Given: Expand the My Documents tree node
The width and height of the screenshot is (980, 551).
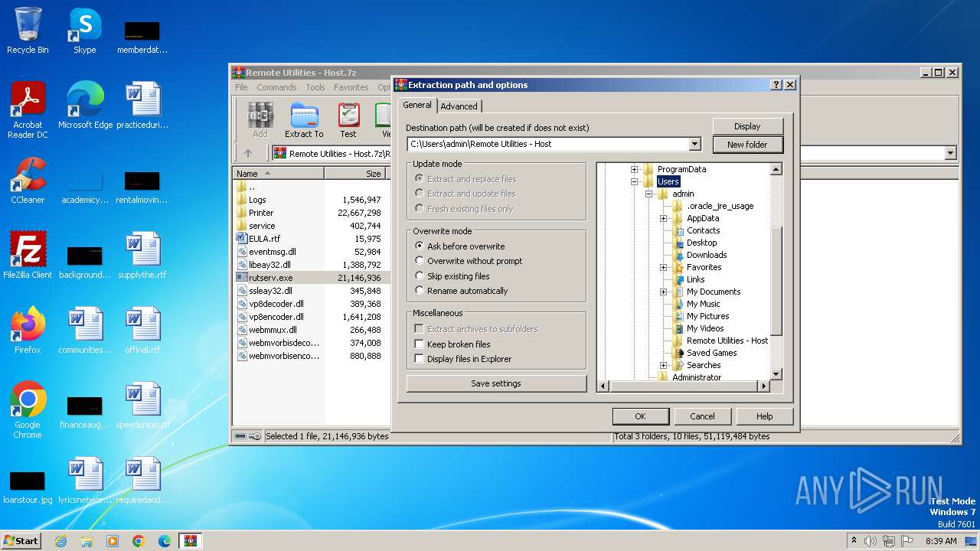Looking at the screenshot, I should (x=663, y=292).
